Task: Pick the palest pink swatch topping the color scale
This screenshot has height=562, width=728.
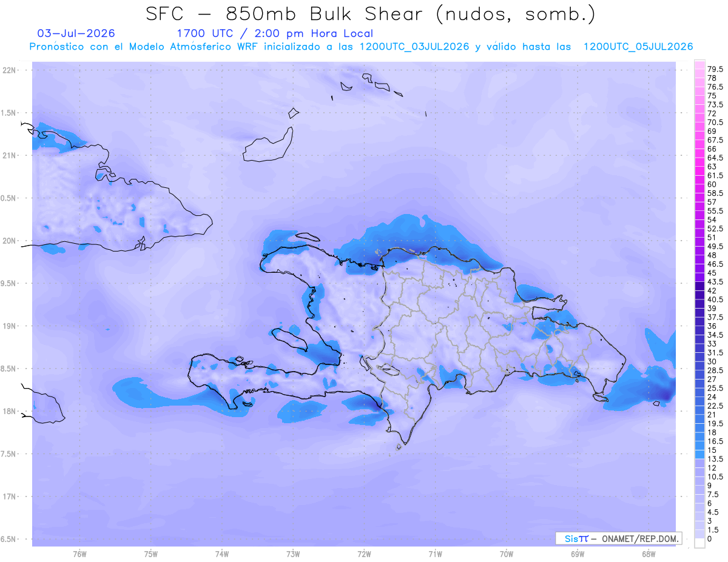Action: (x=699, y=65)
